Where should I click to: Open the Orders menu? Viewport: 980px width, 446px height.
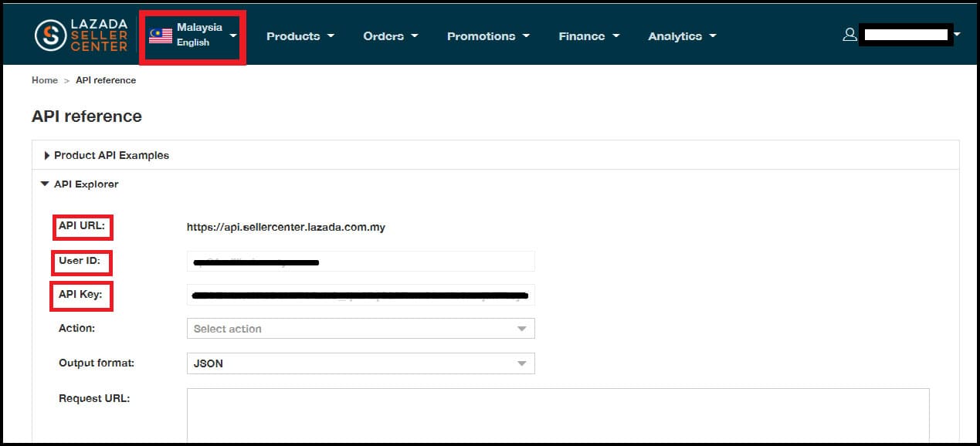point(391,36)
